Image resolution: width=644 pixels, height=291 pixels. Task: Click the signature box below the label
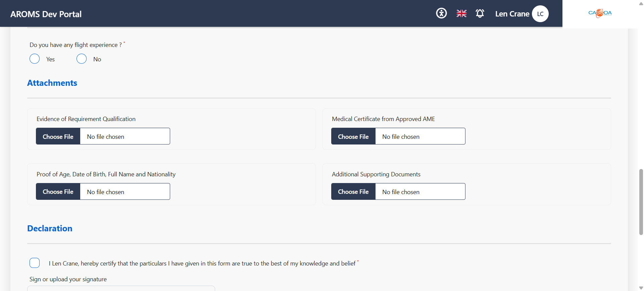tap(121, 288)
